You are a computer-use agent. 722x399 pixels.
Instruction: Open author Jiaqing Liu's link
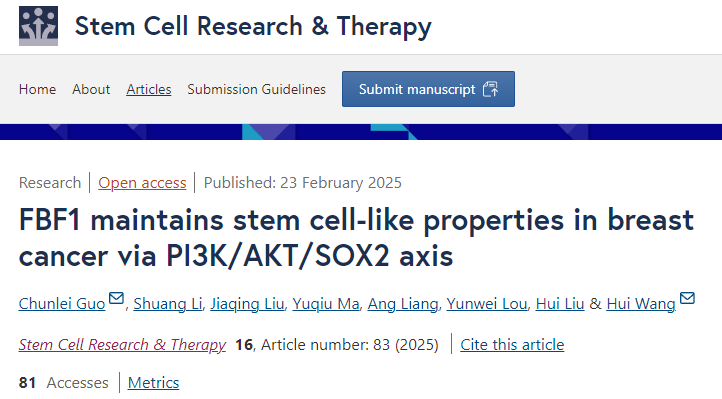pyautogui.click(x=247, y=304)
